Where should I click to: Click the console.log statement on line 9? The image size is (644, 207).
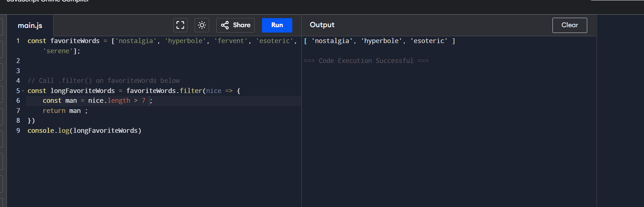[x=84, y=131]
